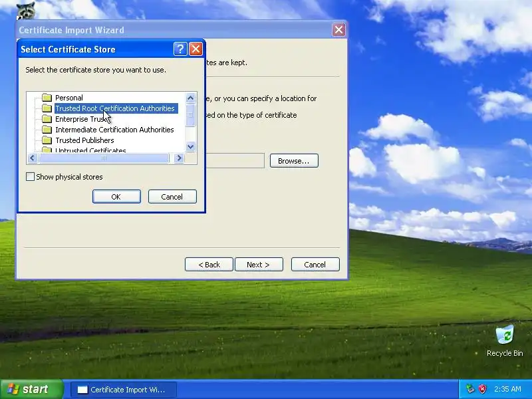The height and width of the screenshot is (399, 532).
Task: Click the red security shield tray icon
Action: pyautogui.click(x=482, y=389)
